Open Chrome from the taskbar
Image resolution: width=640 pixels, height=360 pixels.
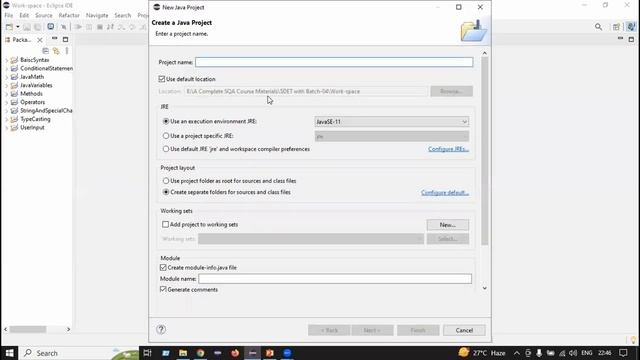(200, 353)
